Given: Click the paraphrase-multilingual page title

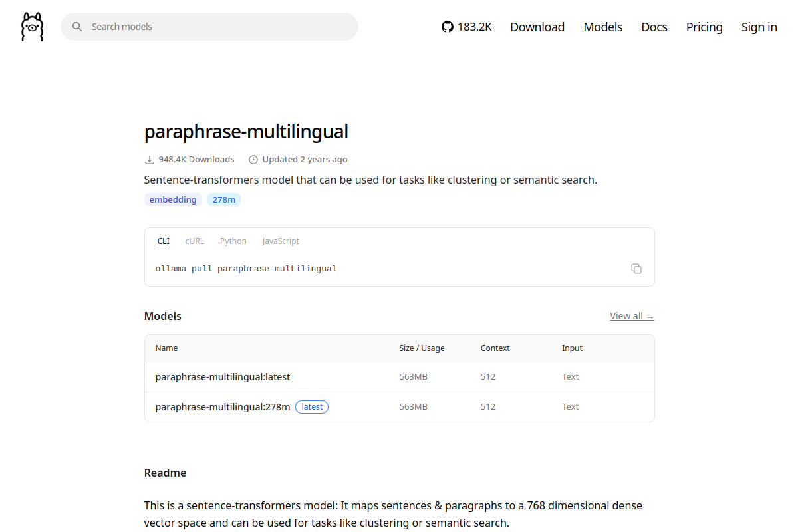Looking at the screenshot, I should pos(246,132).
